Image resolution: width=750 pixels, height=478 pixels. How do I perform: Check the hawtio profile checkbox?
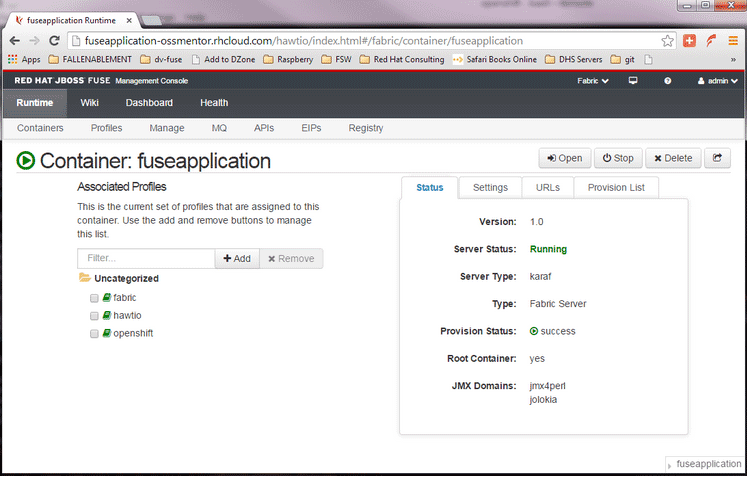coord(94,315)
